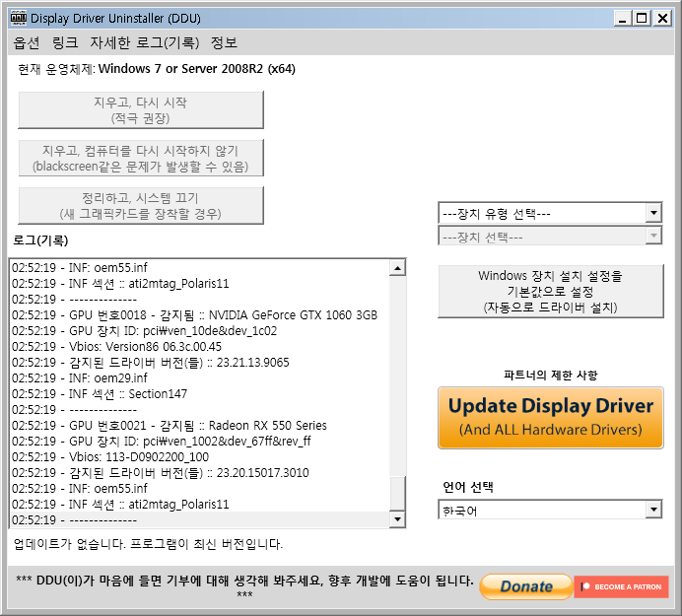Click the 지우고, 다시 시작 button
The width and height of the screenshot is (682, 616).
[141, 110]
